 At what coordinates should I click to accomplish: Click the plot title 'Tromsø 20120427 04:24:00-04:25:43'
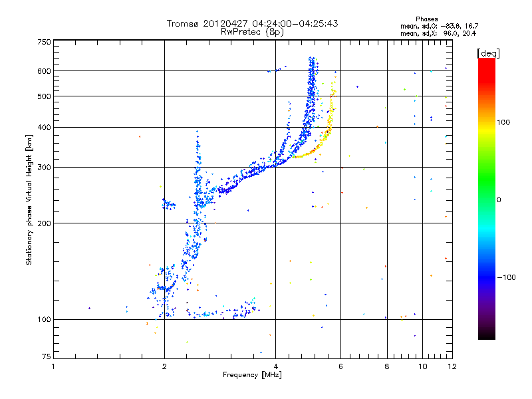click(x=252, y=23)
